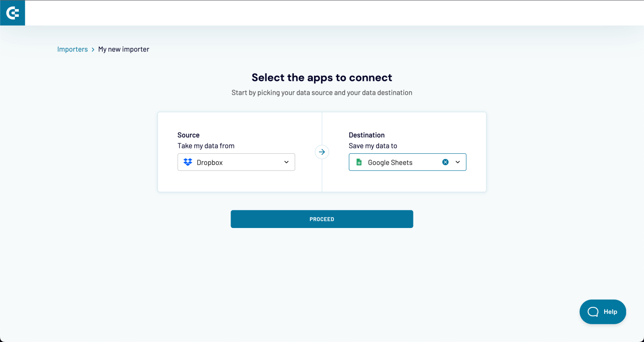Navigate to Importers via the breadcrumb
Viewport: 644px width, 342px height.
tap(73, 49)
